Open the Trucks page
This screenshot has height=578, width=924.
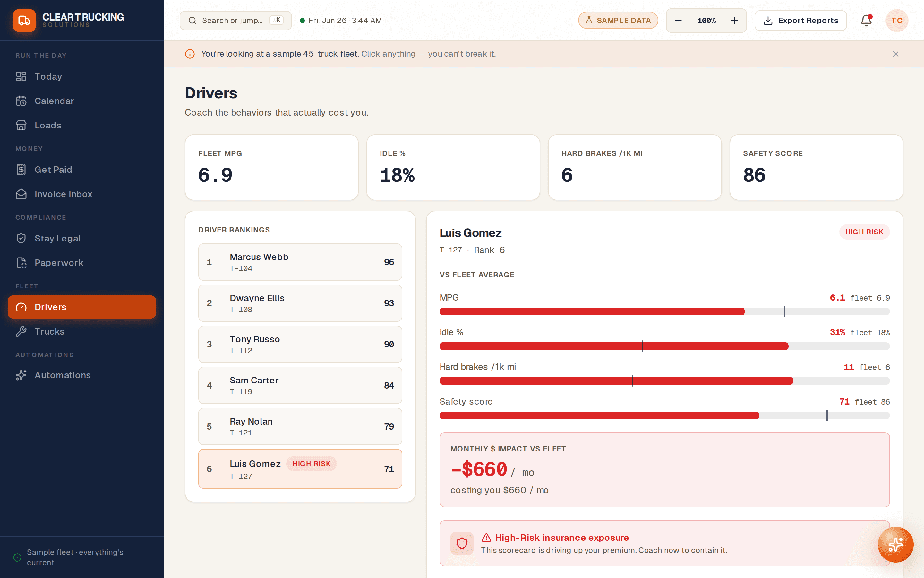click(x=82, y=331)
